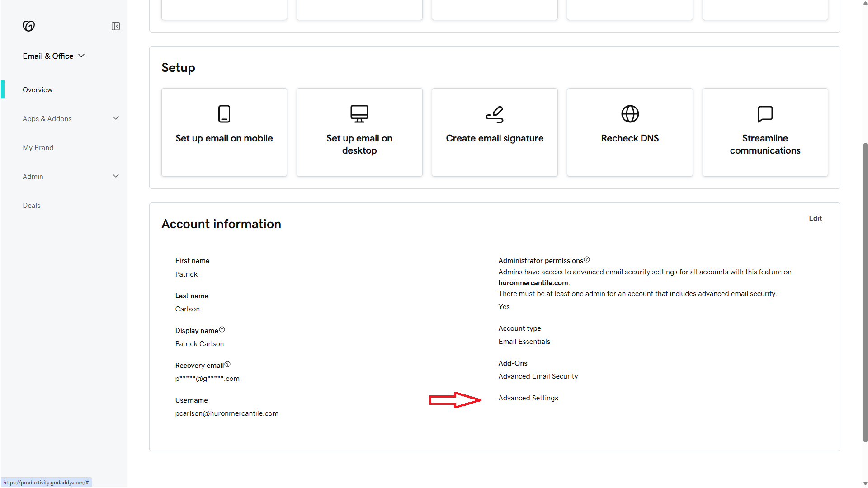Open the Recovery email info icon
Viewport: 868px width, 488px height.
[x=227, y=365]
